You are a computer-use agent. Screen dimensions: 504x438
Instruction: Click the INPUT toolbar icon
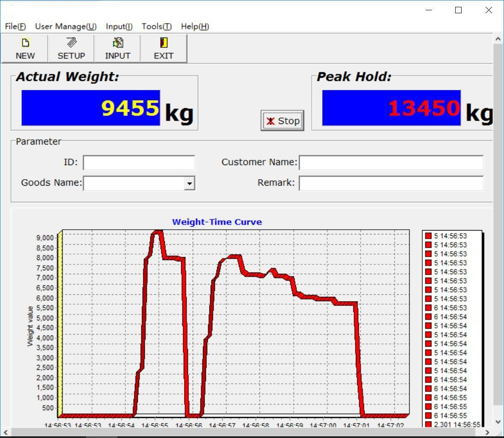117,43
